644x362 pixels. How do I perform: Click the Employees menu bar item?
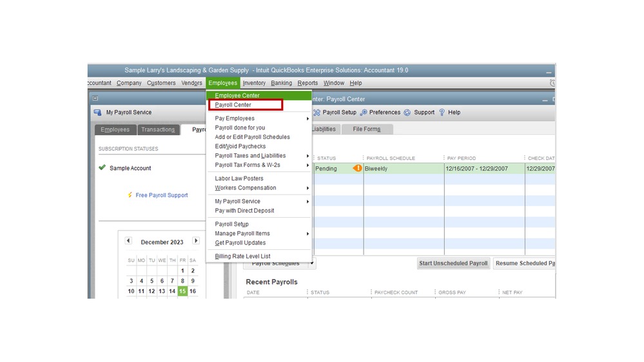point(222,83)
